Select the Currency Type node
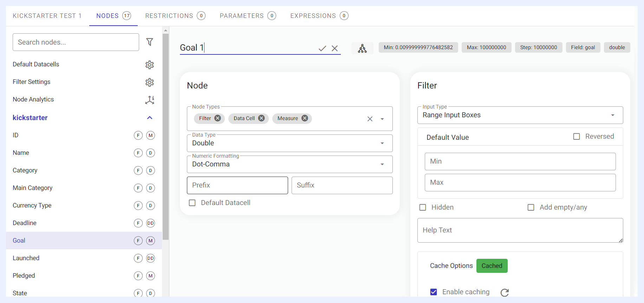This screenshot has width=644, height=303. 84,205
